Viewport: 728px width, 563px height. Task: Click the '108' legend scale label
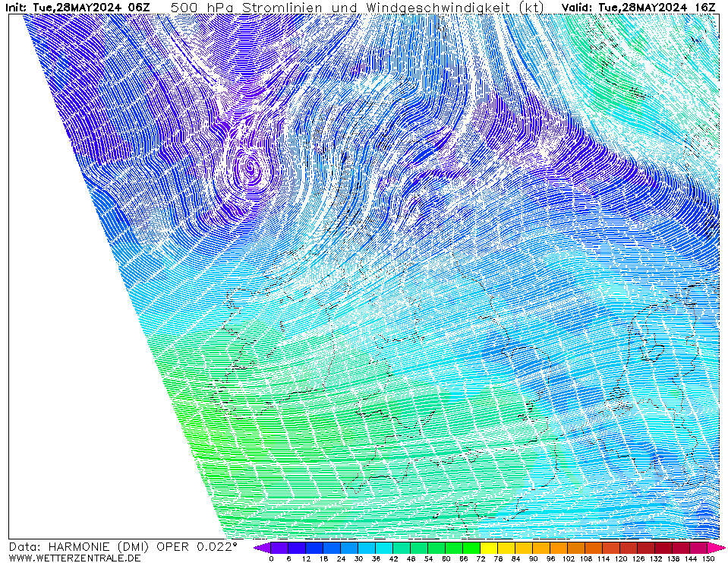click(x=585, y=558)
